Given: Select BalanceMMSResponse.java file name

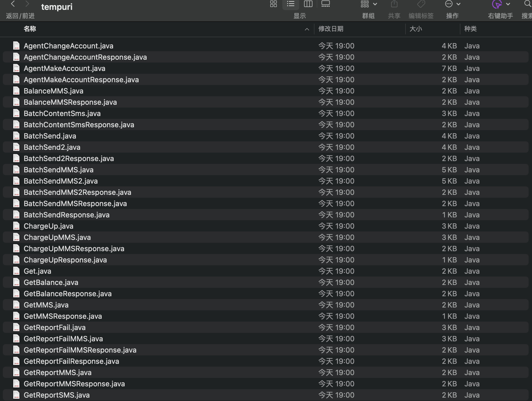Looking at the screenshot, I should [x=70, y=102].
